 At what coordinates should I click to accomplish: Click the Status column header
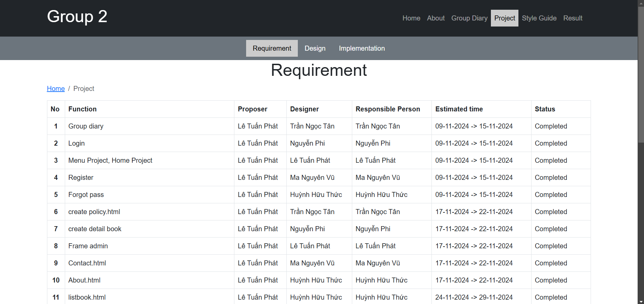click(545, 109)
